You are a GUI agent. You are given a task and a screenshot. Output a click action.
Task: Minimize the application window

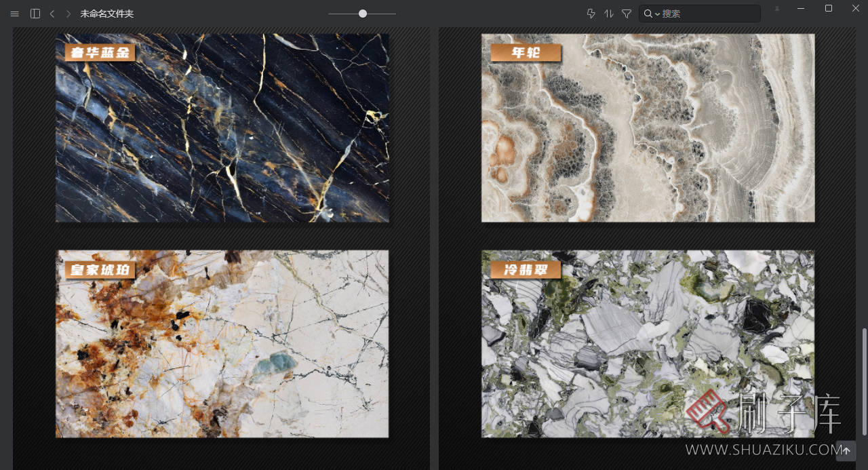click(x=801, y=8)
